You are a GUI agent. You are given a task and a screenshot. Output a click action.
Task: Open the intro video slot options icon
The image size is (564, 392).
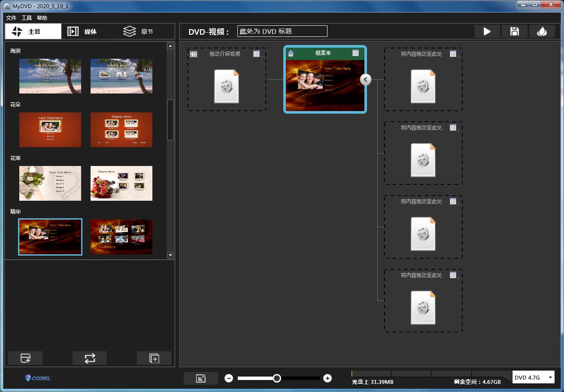point(256,54)
